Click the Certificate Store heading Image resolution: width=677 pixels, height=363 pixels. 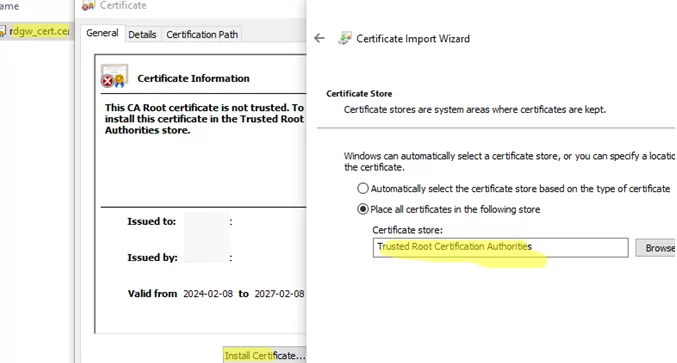359,94
